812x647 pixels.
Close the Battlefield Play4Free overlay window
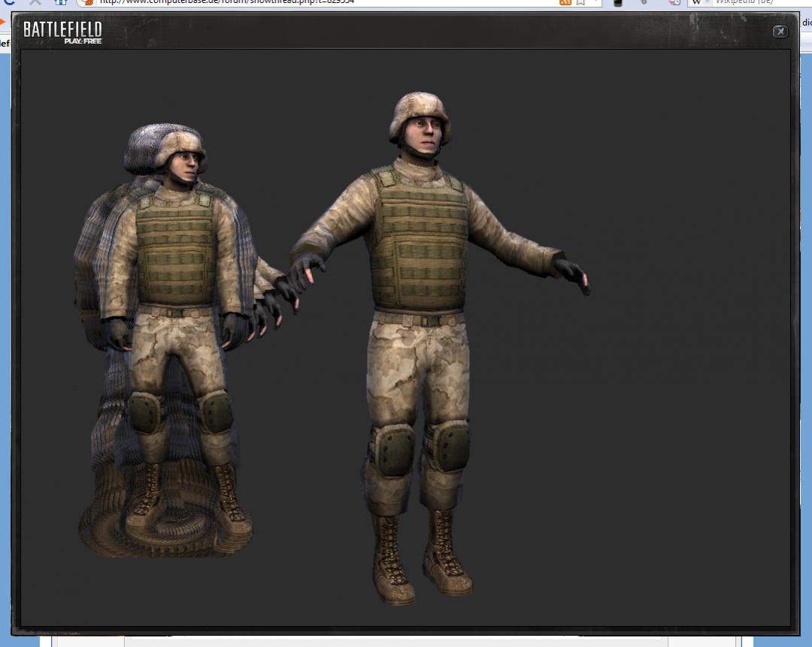click(780, 32)
